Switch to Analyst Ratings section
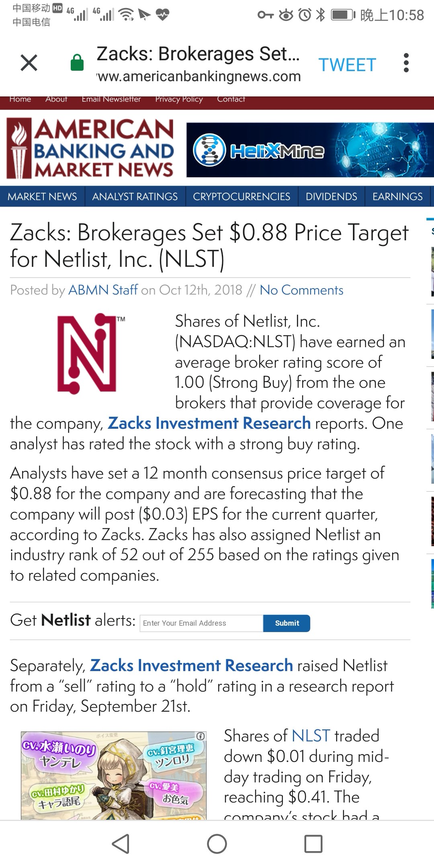434x868 pixels. pyautogui.click(x=135, y=197)
